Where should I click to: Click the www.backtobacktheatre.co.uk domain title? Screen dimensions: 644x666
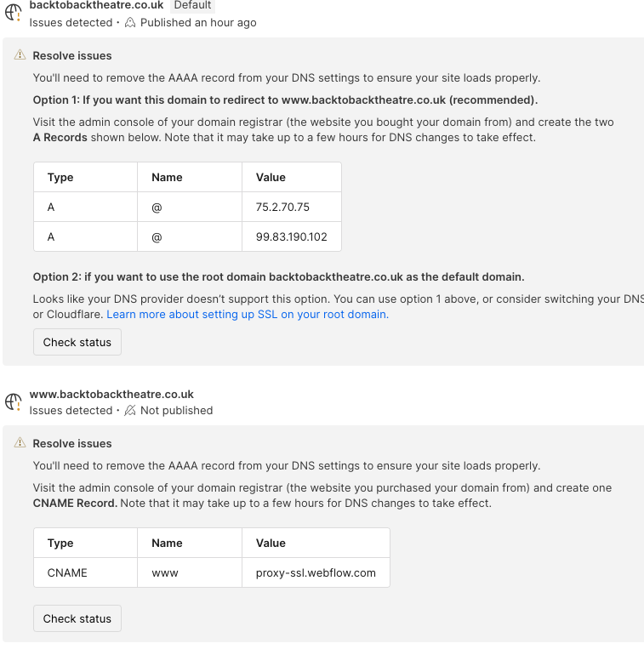pyautogui.click(x=111, y=395)
